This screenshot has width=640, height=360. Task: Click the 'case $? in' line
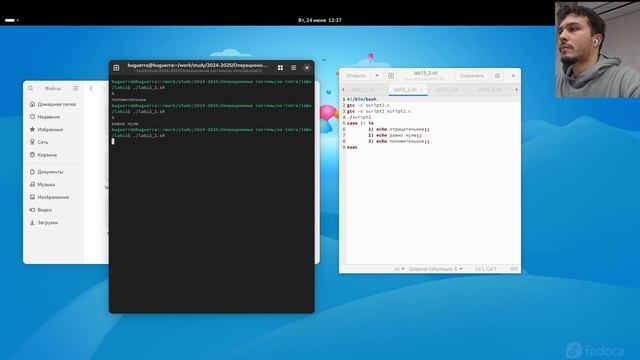tap(360, 123)
